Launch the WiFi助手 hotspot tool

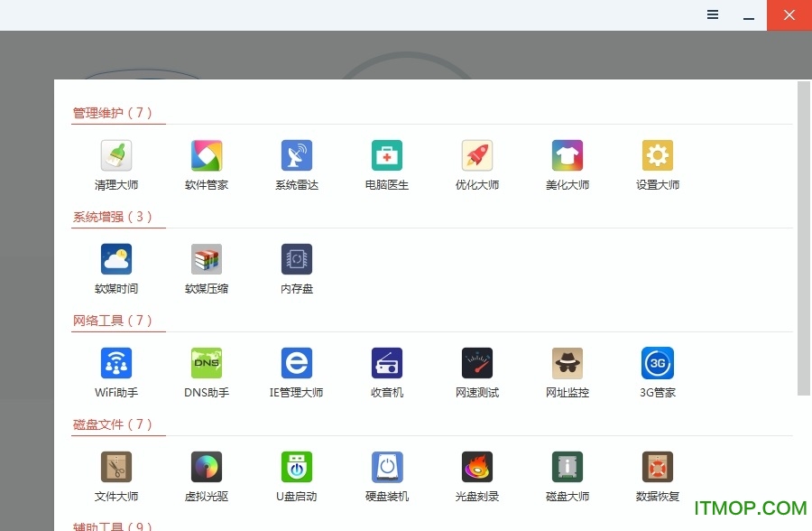(115, 370)
